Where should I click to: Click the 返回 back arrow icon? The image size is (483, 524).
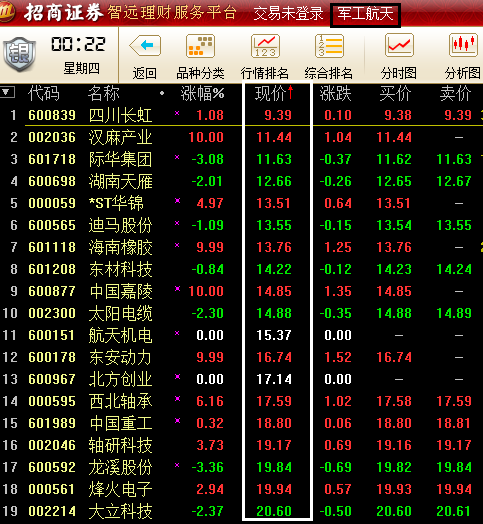click(x=145, y=45)
